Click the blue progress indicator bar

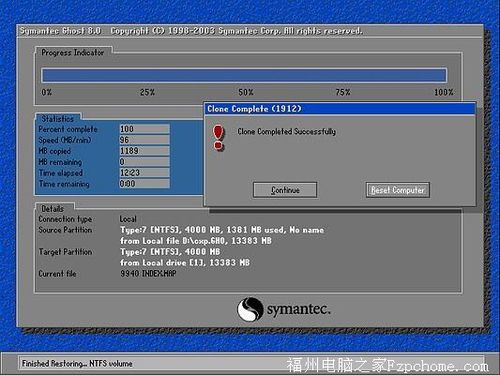point(244,75)
